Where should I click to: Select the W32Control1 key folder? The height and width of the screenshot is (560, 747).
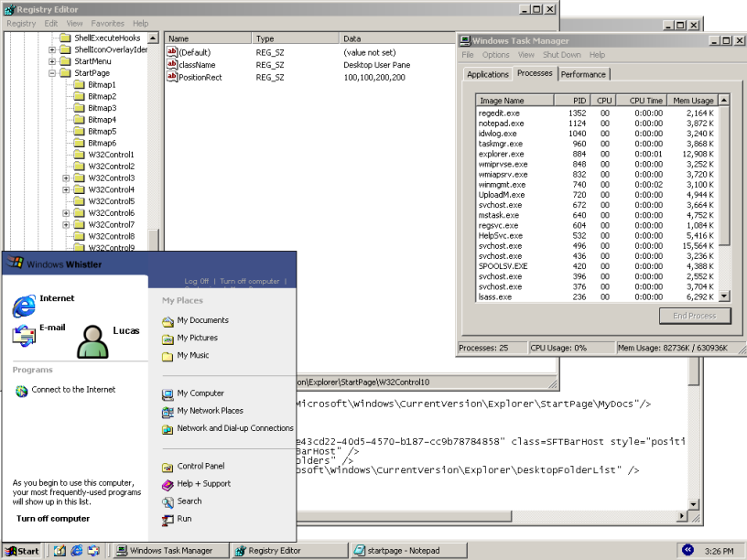104,155
